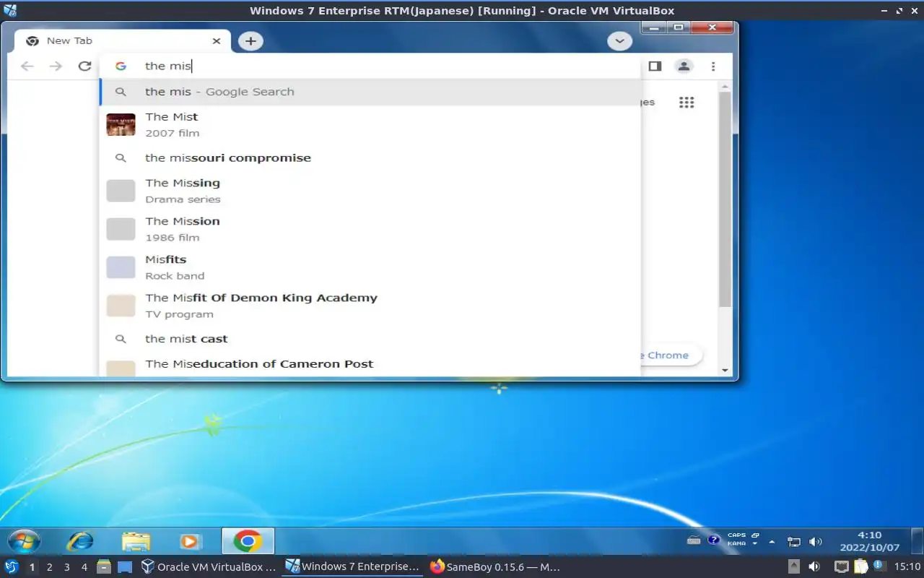
Task: Click the Windows clock showing 4:10
Action: 869,541
